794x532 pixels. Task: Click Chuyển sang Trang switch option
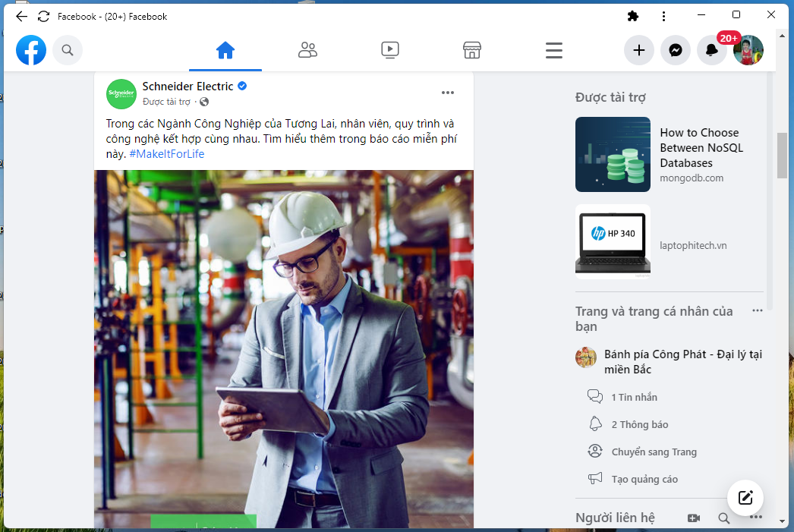(654, 452)
